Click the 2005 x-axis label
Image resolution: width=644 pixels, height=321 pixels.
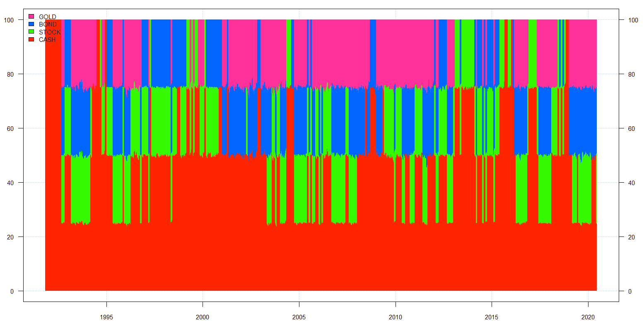pyautogui.click(x=299, y=316)
